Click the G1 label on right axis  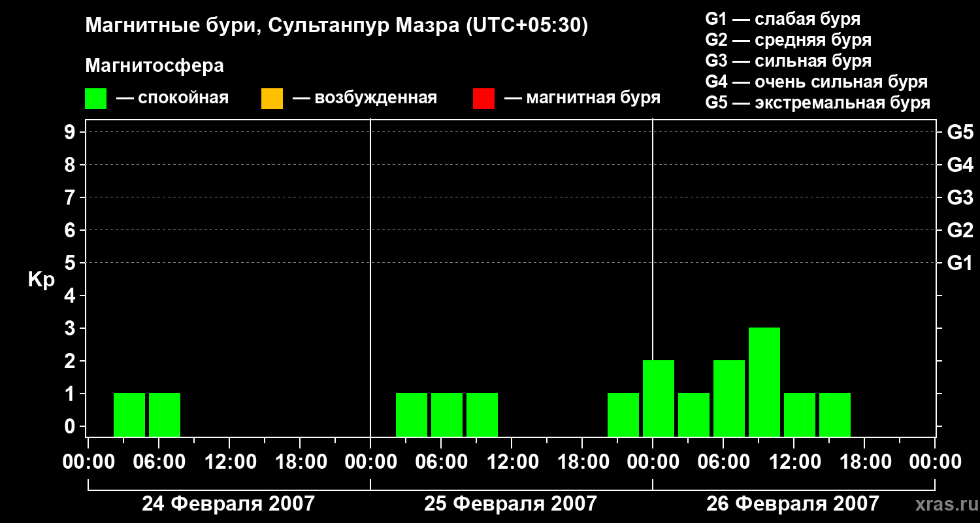coord(960,263)
